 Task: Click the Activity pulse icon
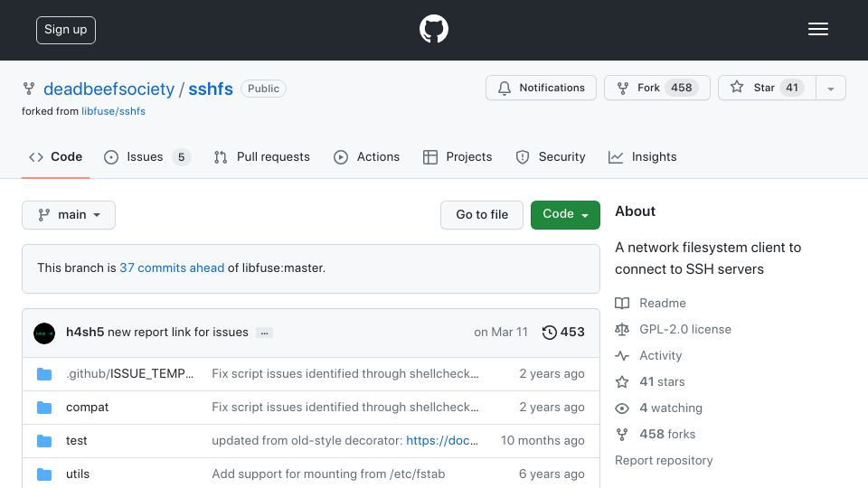click(x=622, y=356)
